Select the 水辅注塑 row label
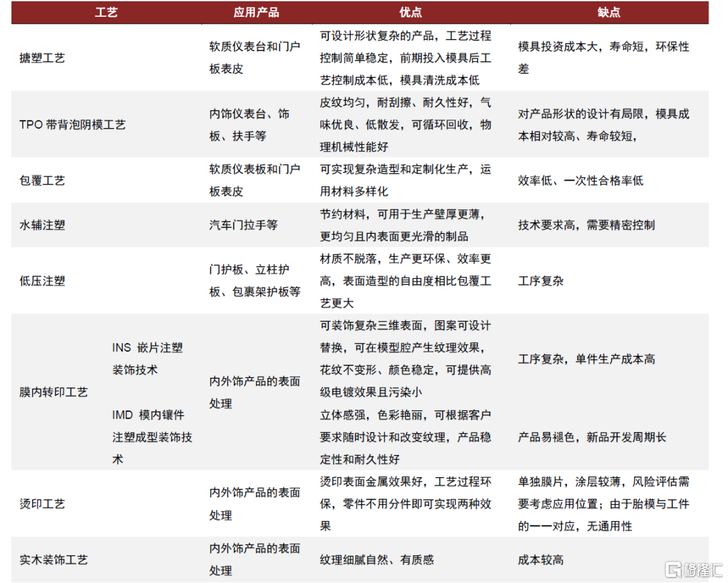Image resolution: width=728 pixels, height=583 pixels. 42,225
